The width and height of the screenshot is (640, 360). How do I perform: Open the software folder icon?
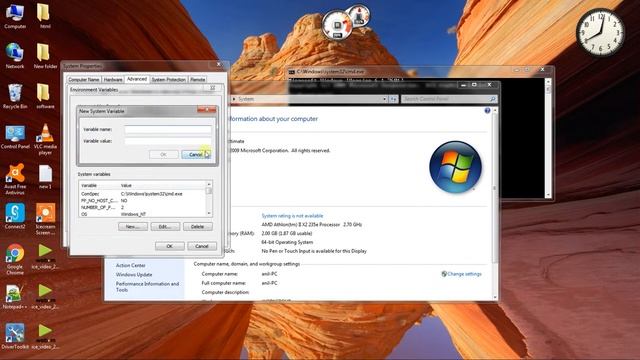click(44, 96)
